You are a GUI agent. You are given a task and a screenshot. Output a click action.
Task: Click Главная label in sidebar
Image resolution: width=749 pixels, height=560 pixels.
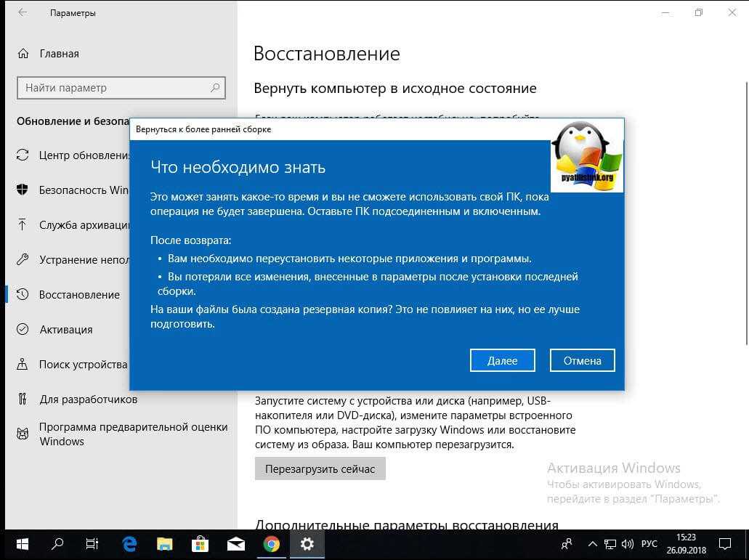click(x=60, y=54)
